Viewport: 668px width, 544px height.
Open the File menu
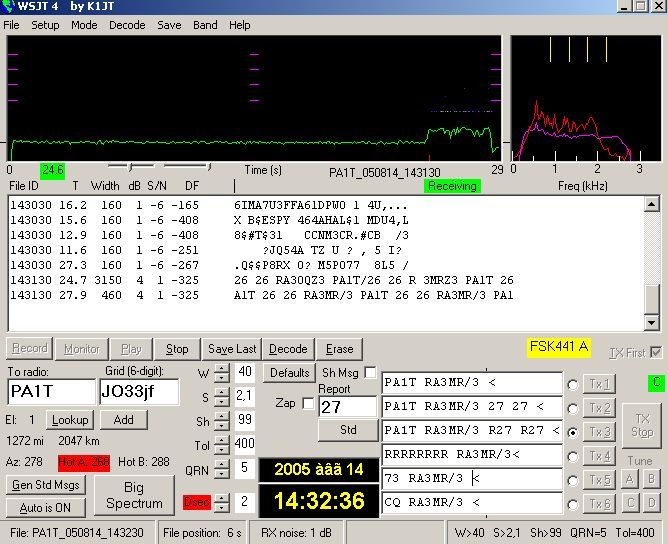[11, 25]
